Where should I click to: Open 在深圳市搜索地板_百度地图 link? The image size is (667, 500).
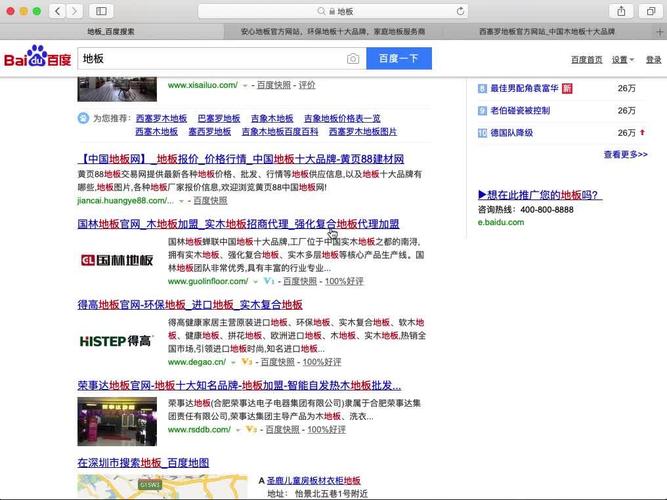pos(143,463)
